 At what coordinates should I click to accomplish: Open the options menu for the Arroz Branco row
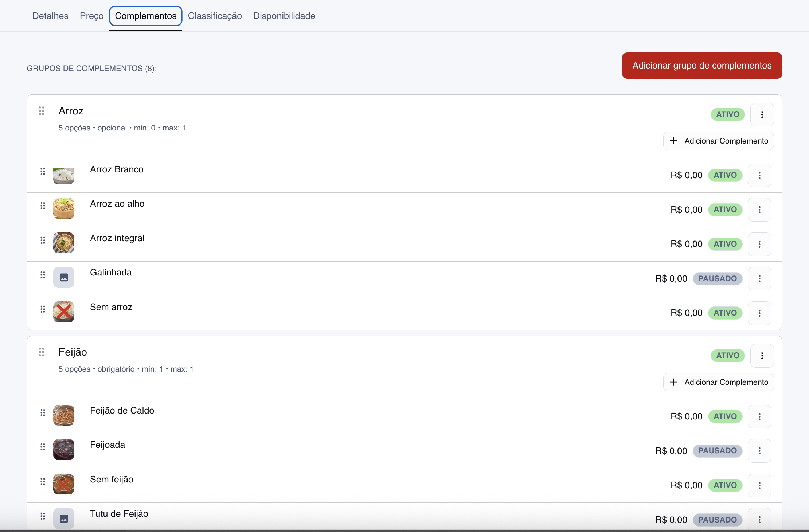(759, 175)
